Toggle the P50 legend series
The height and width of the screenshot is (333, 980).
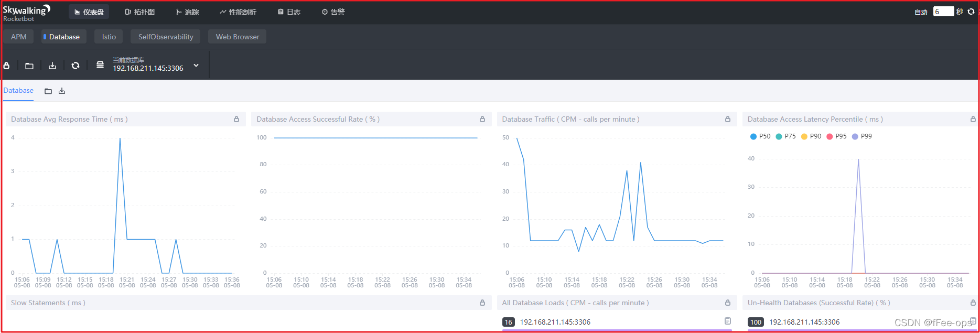click(x=760, y=136)
